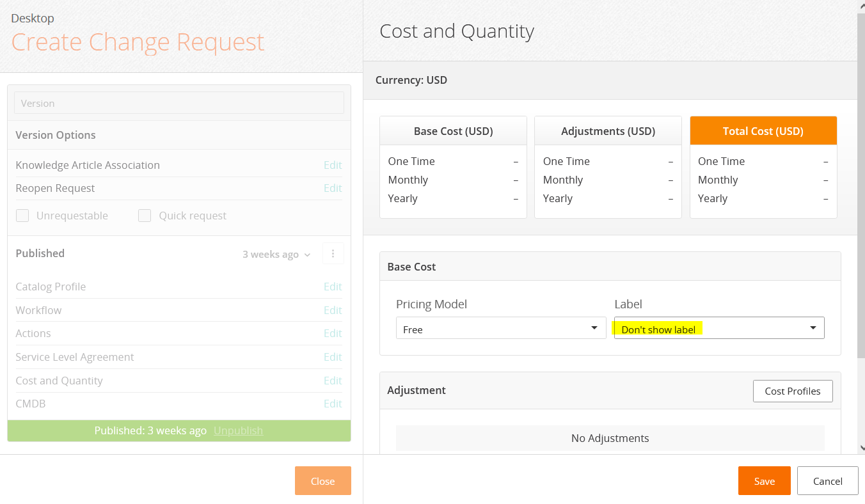Select the Base Cost (USD) card header

pos(453,130)
